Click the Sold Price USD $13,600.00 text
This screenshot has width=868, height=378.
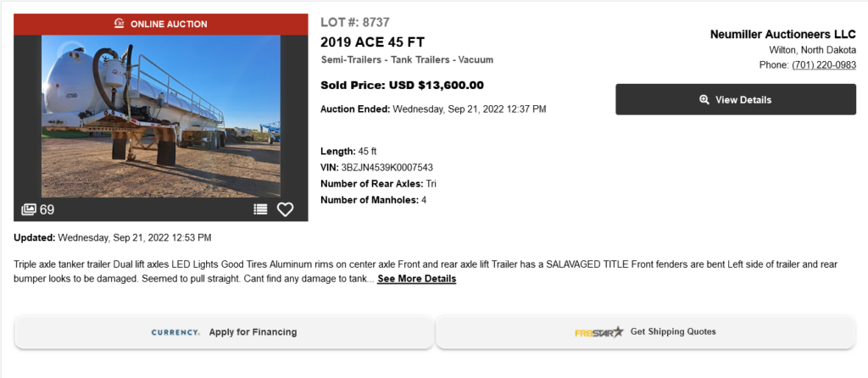click(x=402, y=86)
